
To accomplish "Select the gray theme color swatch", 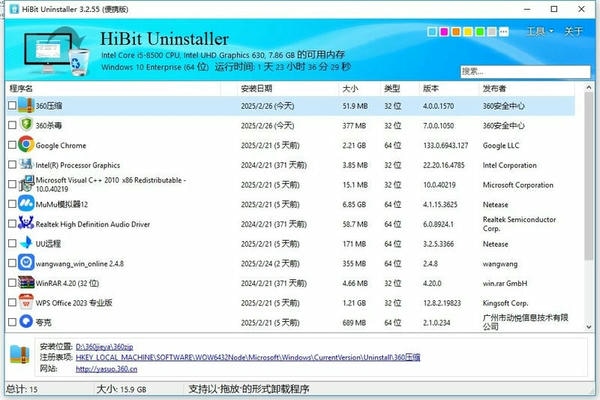I will coord(492,31).
